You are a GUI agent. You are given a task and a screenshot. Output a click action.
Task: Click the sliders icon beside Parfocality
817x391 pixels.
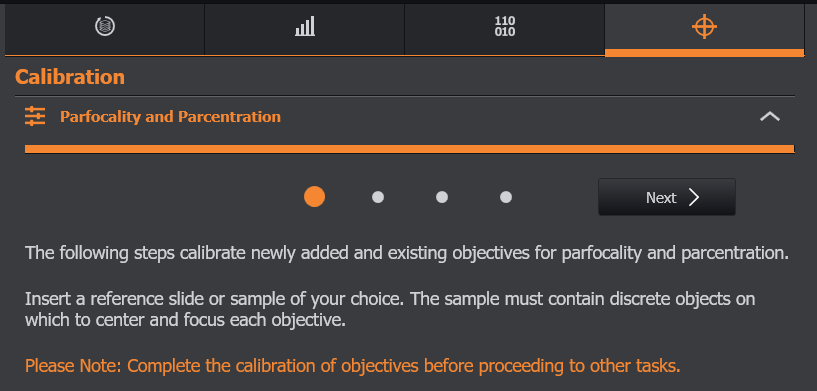click(x=35, y=116)
